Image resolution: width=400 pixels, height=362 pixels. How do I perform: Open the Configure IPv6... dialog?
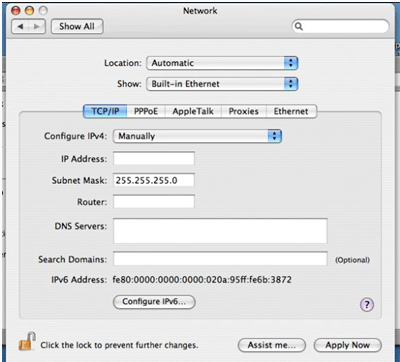[x=154, y=302]
